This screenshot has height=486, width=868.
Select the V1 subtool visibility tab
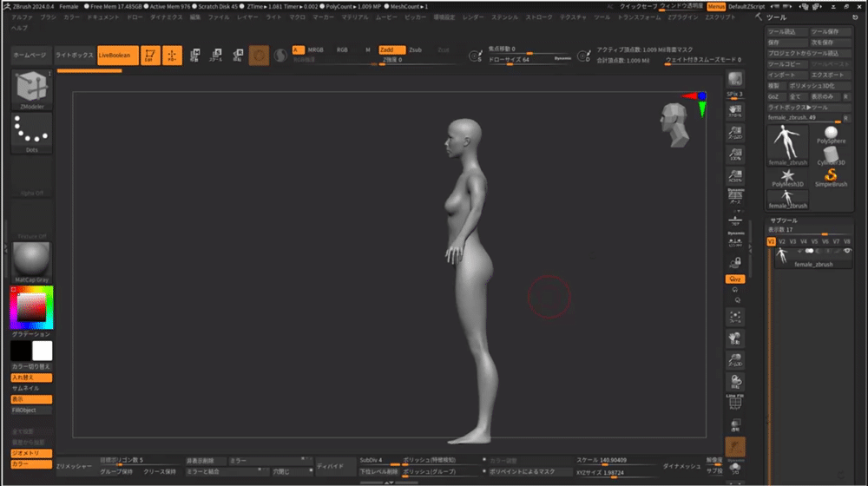click(771, 241)
